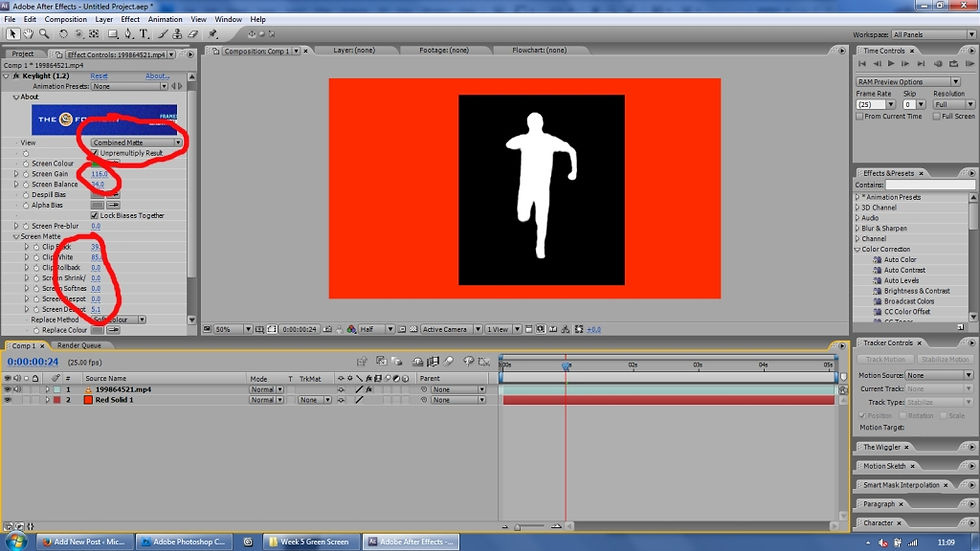Enable Full Screen preview checkbox

click(x=936, y=116)
